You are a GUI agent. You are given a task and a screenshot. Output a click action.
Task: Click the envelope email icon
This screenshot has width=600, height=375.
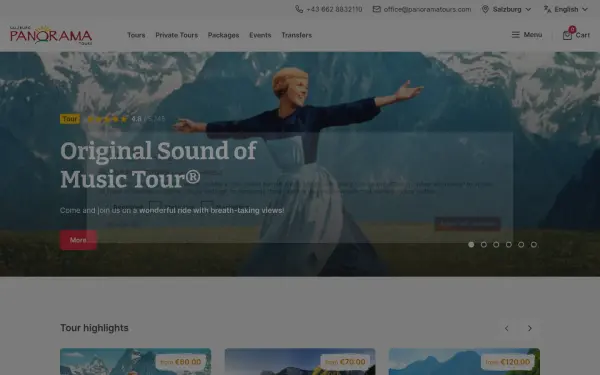(377, 9)
